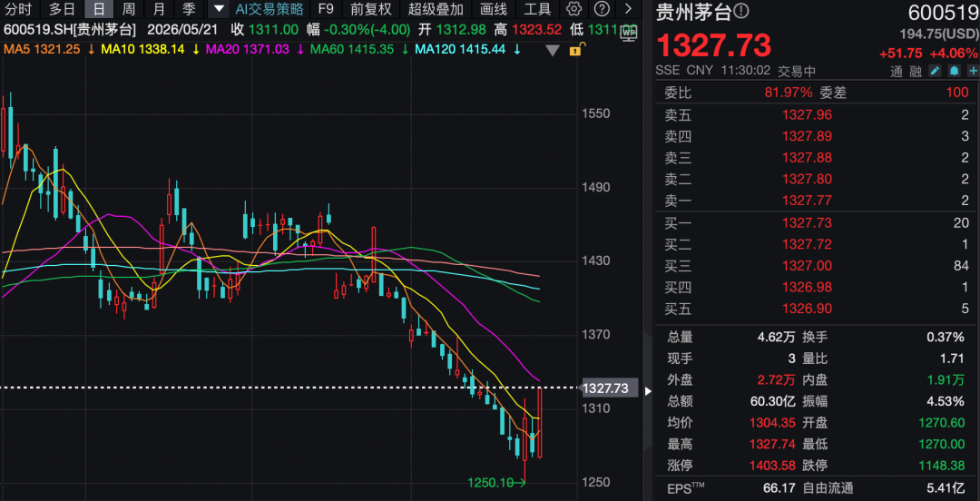Click the 600519.SH[贵州茅台] chart title

coord(69,29)
